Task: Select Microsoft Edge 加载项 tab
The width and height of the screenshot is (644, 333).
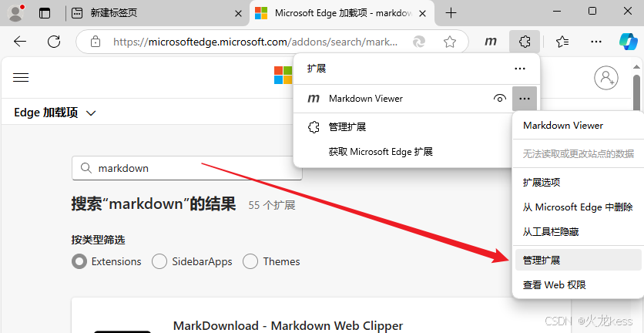Action: pyautogui.click(x=342, y=13)
